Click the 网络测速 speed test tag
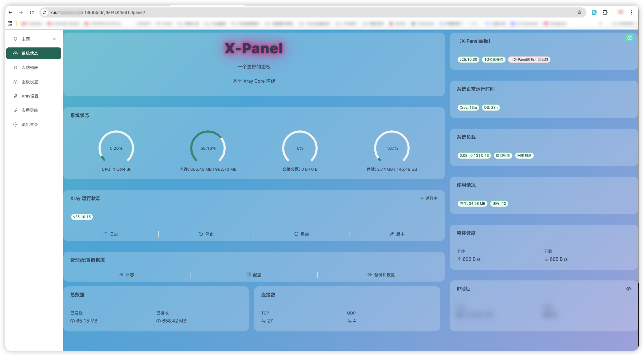This screenshot has height=356, width=644. pos(524,156)
